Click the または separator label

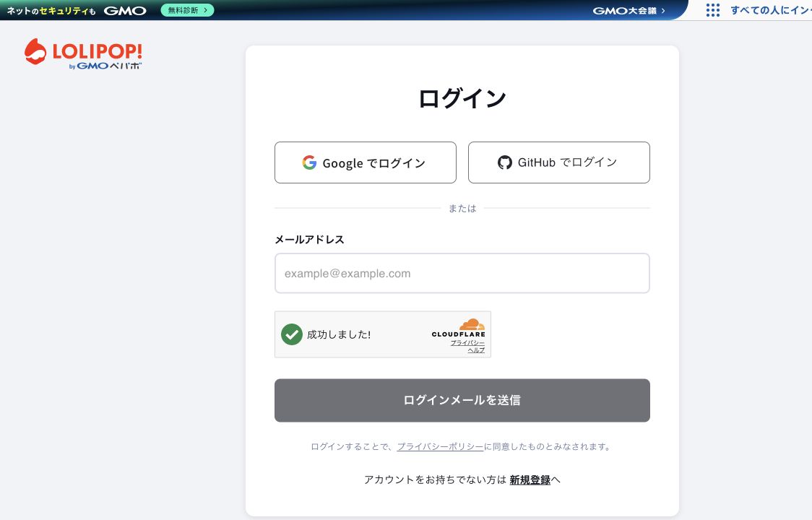tap(462, 208)
